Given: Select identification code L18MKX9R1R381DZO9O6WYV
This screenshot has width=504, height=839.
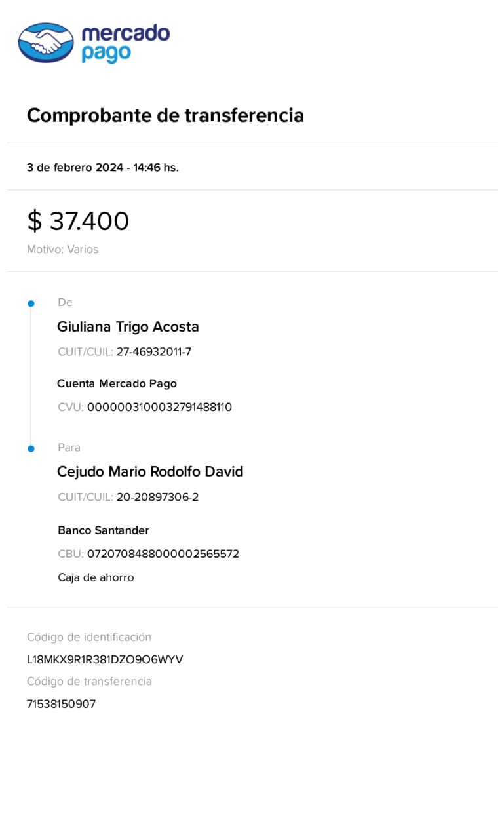Looking at the screenshot, I should pyautogui.click(x=105, y=659).
